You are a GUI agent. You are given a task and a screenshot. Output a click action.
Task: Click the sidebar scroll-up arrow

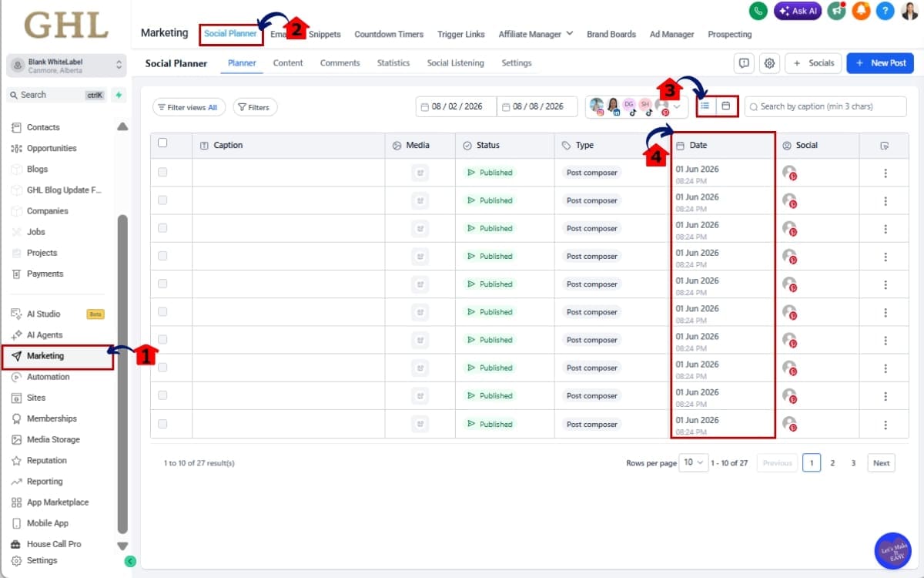(x=122, y=127)
